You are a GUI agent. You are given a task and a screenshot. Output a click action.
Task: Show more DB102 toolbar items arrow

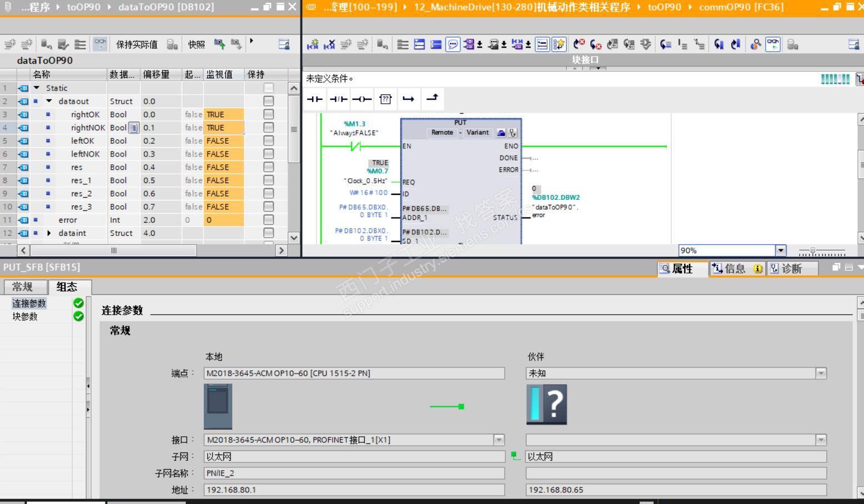click(x=252, y=41)
